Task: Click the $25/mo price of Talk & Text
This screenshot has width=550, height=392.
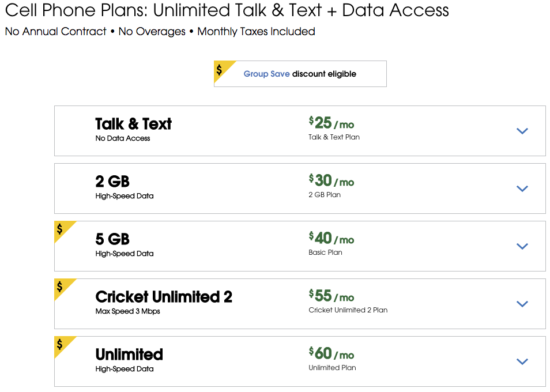Action: pyautogui.click(x=326, y=123)
